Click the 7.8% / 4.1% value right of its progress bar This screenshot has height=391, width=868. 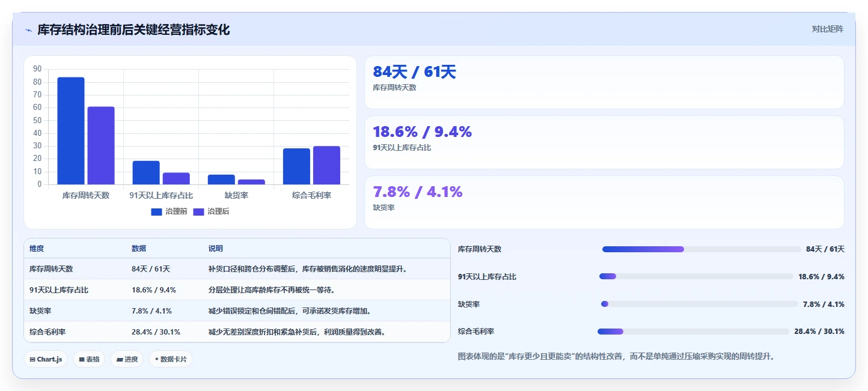point(824,305)
